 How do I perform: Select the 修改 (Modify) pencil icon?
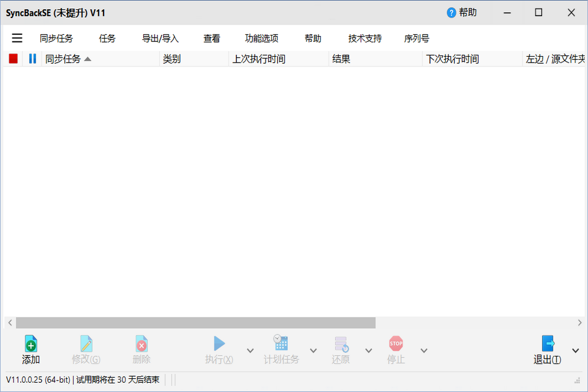pos(86,344)
